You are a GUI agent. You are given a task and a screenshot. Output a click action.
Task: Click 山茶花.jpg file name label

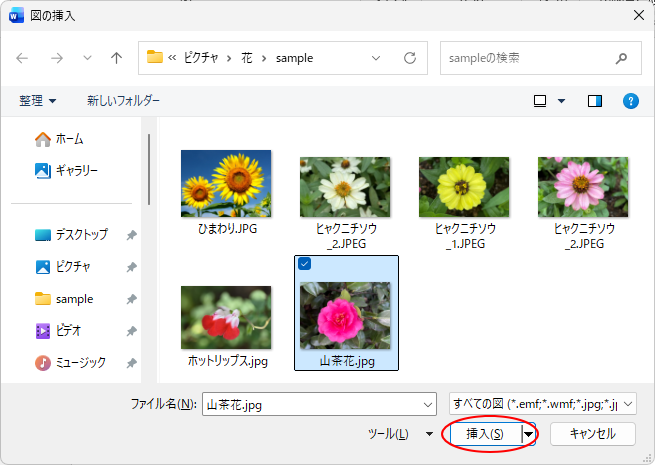click(x=347, y=361)
